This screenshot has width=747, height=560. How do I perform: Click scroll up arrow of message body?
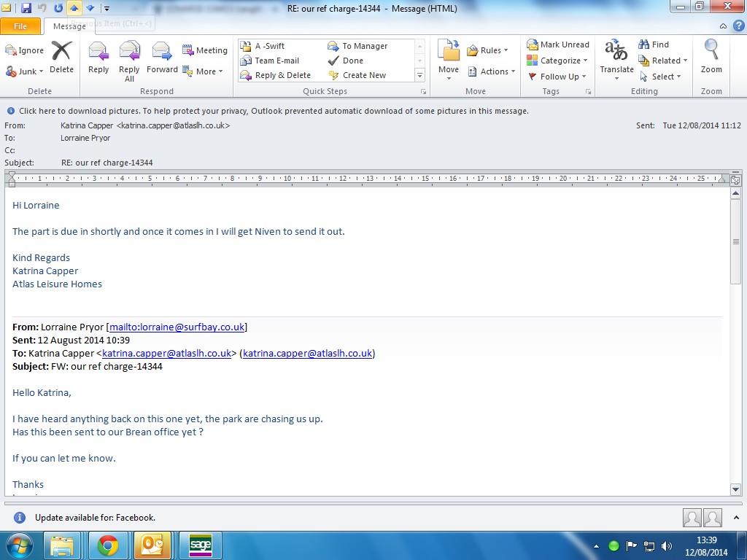(735, 193)
